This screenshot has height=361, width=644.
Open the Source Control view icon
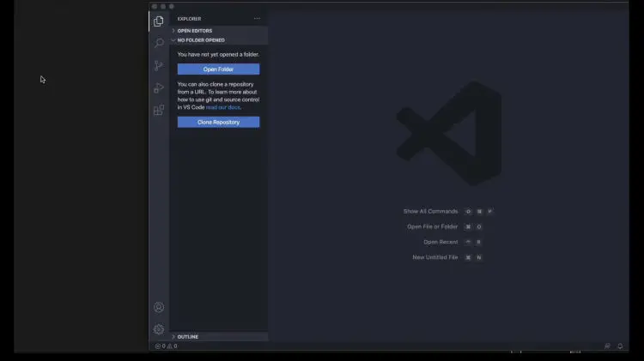(159, 65)
